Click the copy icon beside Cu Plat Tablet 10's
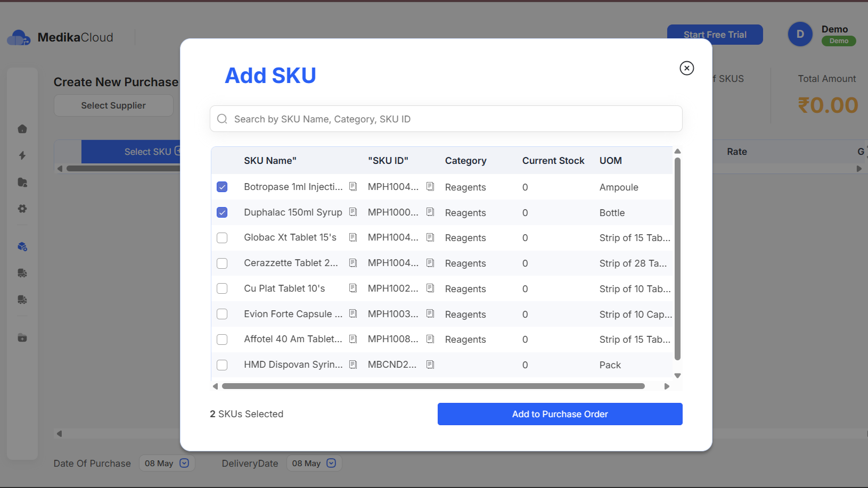868x488 pixels. pyautogui.click(x=353, y=288)
